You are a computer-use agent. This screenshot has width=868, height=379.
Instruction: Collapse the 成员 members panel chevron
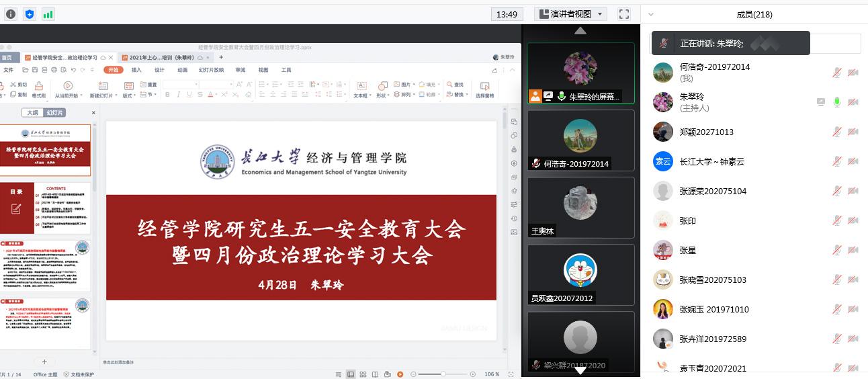point(651,14)
